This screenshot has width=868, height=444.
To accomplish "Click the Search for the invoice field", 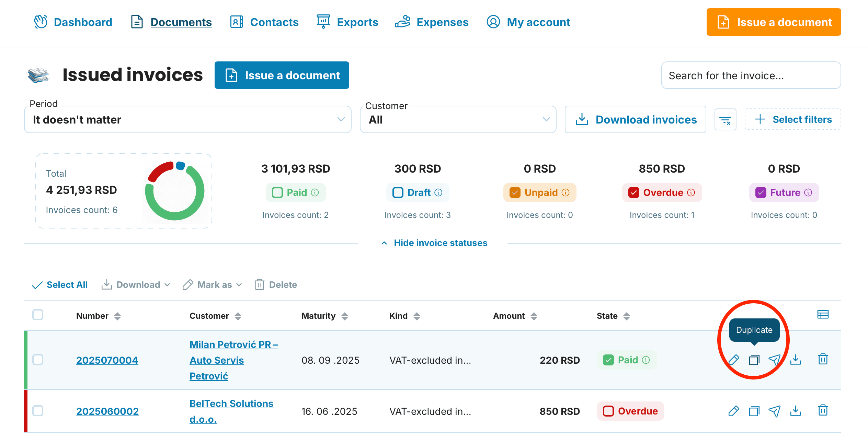I will pos(751,75).
